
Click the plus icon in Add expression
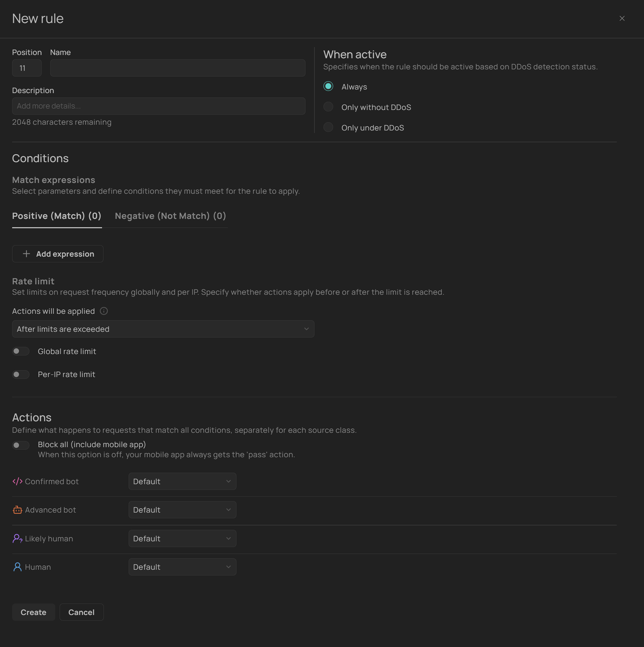tap(26, 254)
